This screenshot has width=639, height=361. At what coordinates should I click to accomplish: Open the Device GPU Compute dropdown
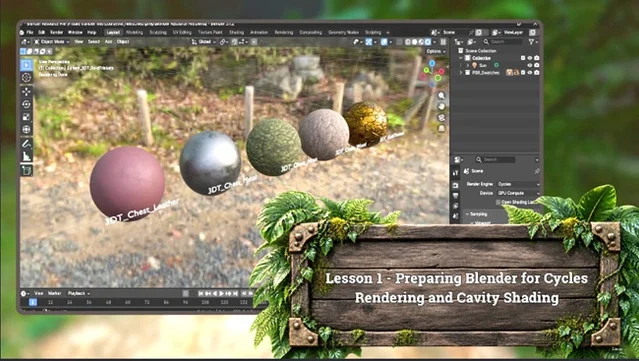(x=518, y=193)
